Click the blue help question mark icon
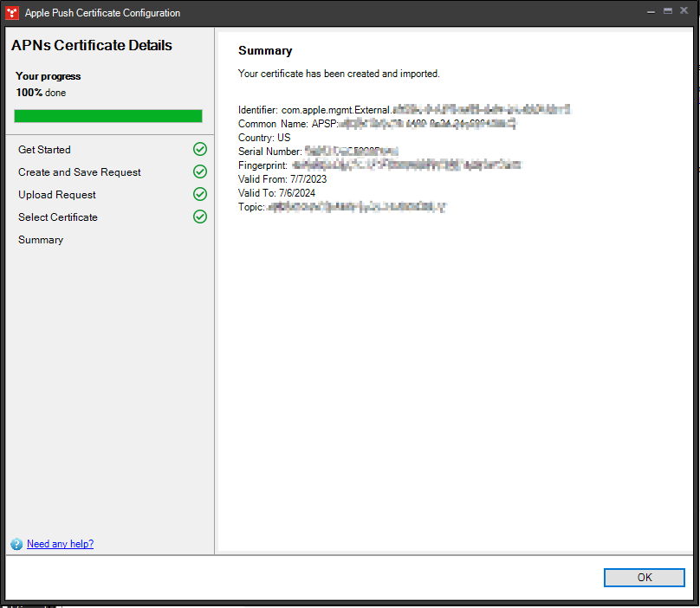700x608 pixels. (x=18, y=544)
